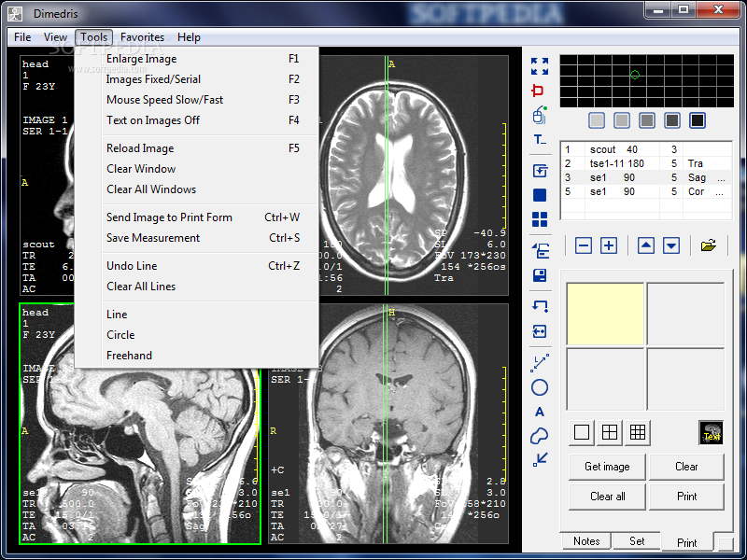The image size is (747, 560).
Task: Select the single blue square window icon
Action: (540, 195)
